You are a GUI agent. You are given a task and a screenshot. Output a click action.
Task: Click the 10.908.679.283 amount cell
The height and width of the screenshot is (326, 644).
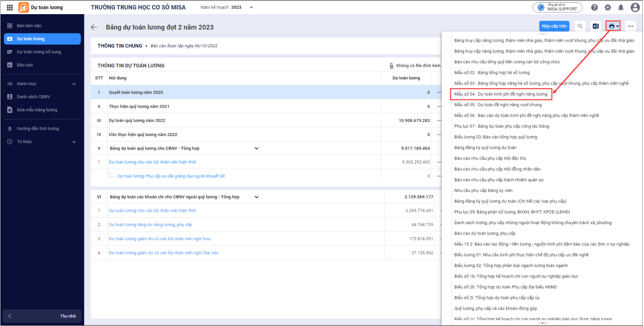coord(414,121)
